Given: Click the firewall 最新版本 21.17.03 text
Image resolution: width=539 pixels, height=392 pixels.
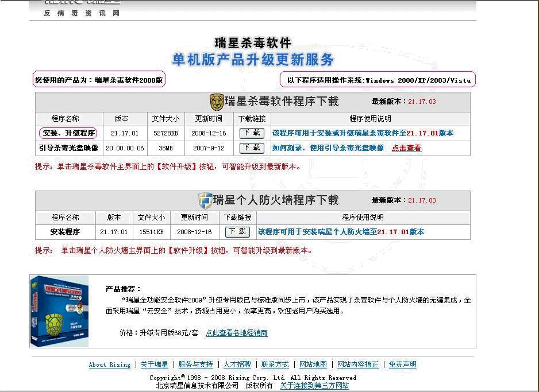Looking at the screenshot, I should point(403,200).
